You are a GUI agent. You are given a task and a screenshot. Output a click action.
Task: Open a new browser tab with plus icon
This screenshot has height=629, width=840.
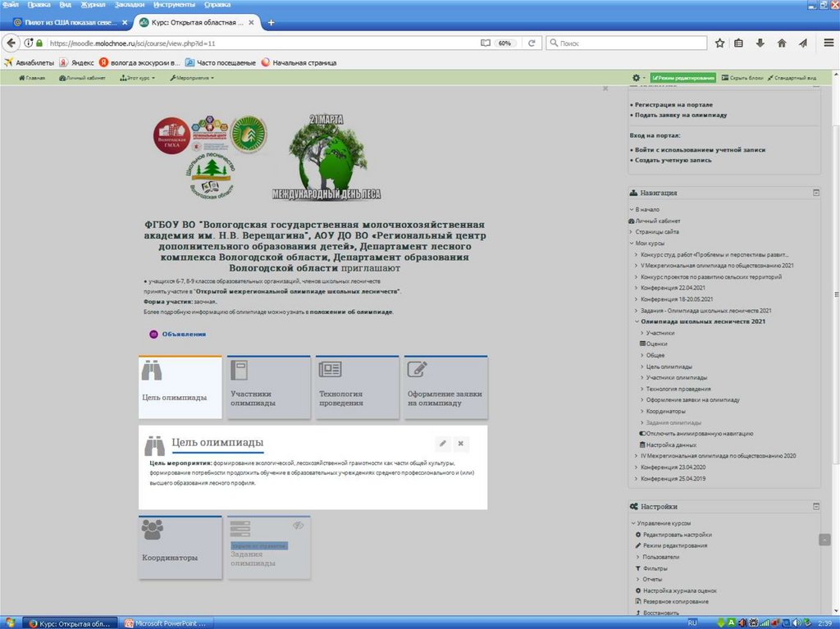coord(272,22)
